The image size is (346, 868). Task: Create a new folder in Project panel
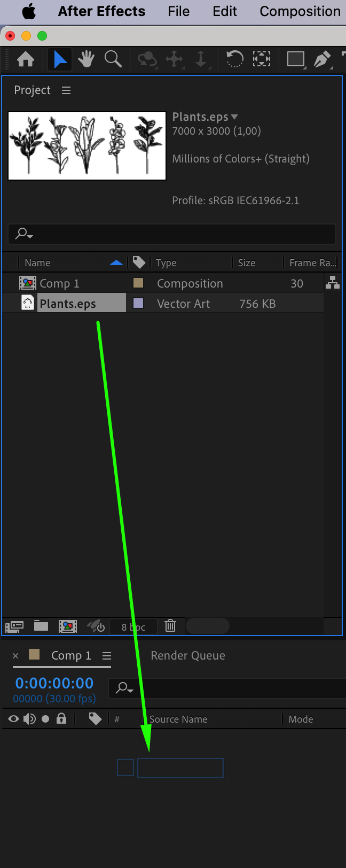[x=41, y=625]
